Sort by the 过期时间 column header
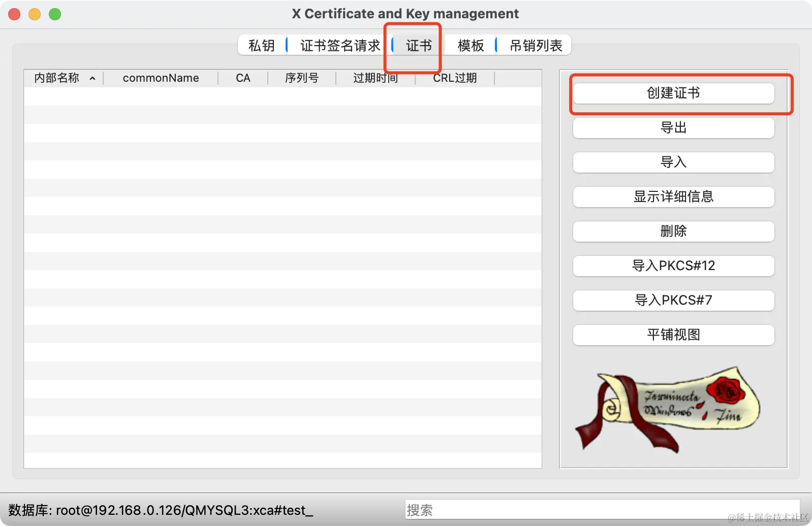812x526 pixels. click(376, 78)
